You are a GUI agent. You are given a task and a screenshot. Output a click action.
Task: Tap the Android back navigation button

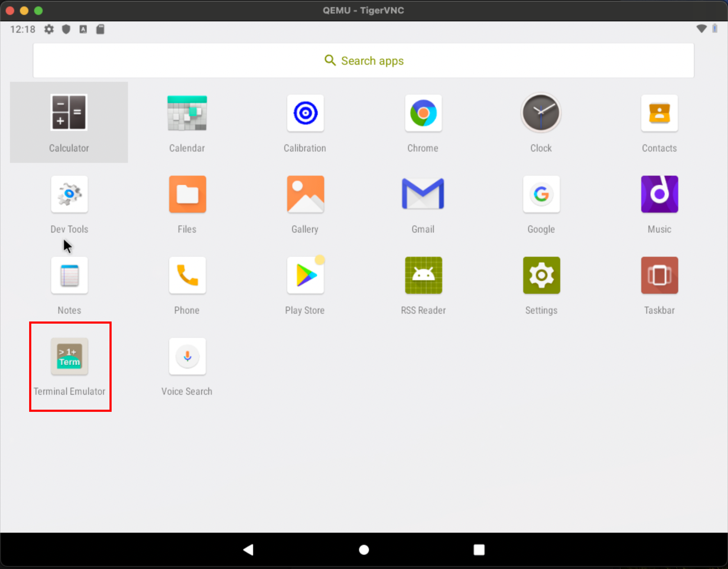pyautogui.click(x=248, y=550)
